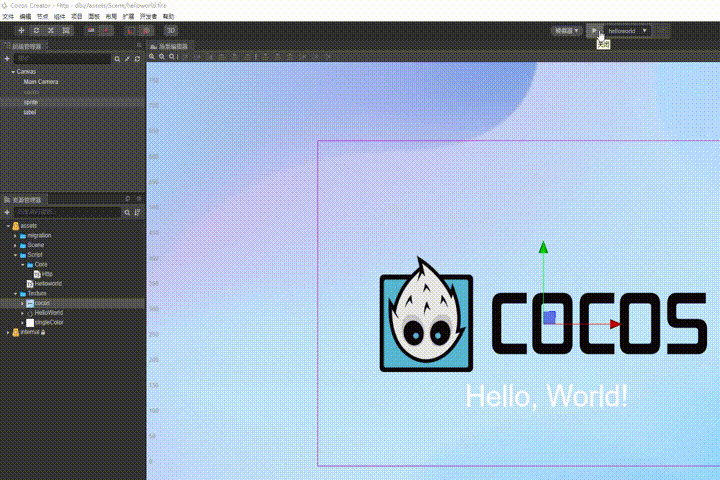Screen dimensions: 720x480
Task: Collapse the Canvas node
Action: [x=13, y=72]
